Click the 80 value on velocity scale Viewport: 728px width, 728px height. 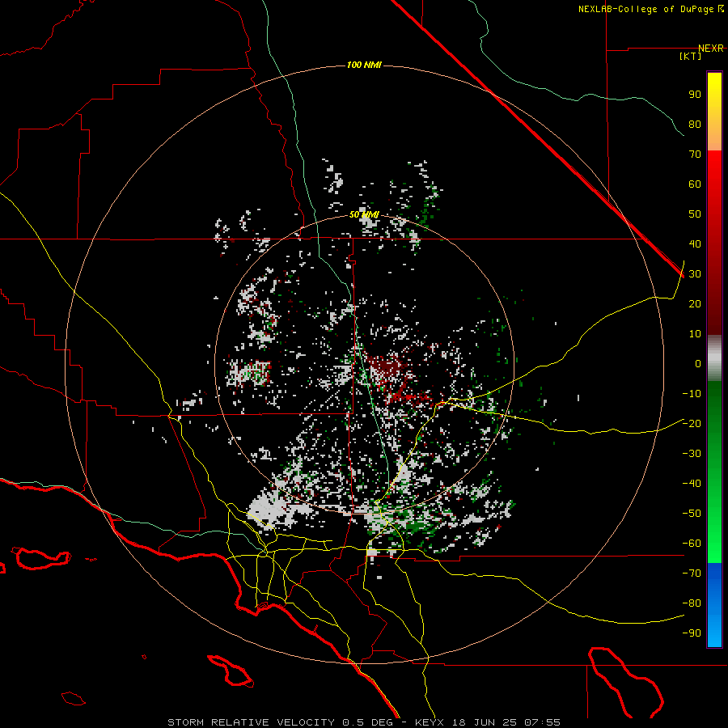[695, 125]
